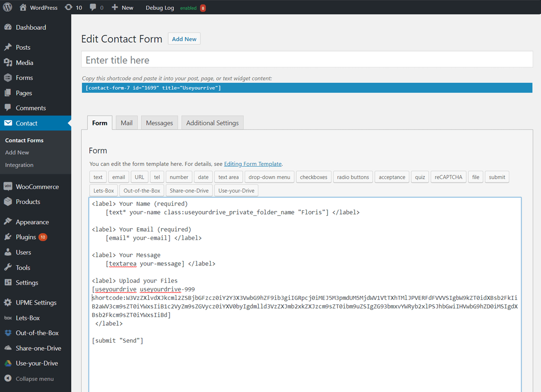
Task: Insert a checkboxes tag
Action: pyautogui.click(x=314, y=177)
